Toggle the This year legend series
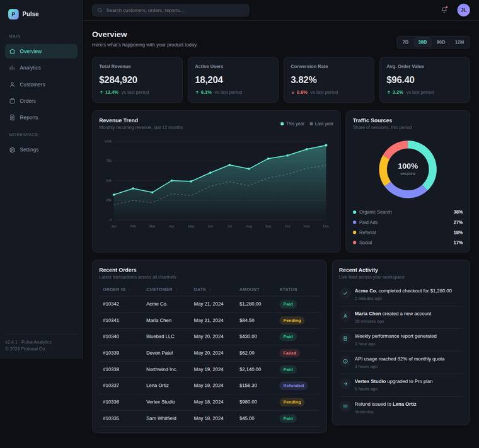This screenshot has height=448, width=479. (x=292, y=123)
